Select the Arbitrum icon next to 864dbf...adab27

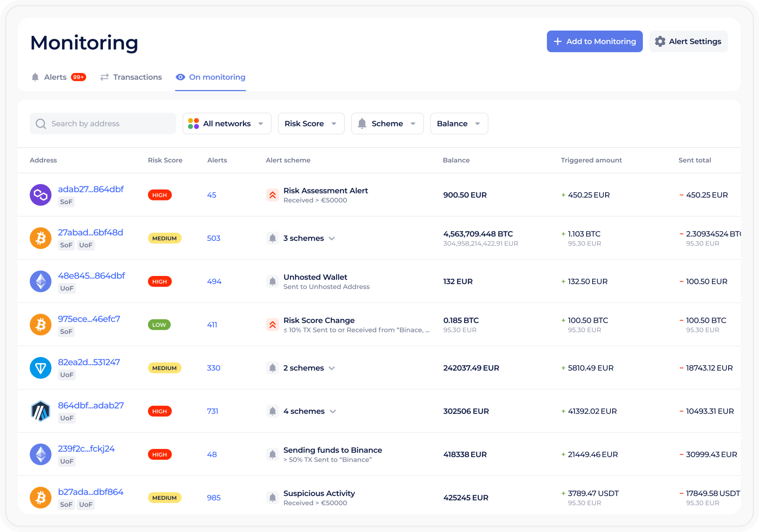(x=40, y=411)
